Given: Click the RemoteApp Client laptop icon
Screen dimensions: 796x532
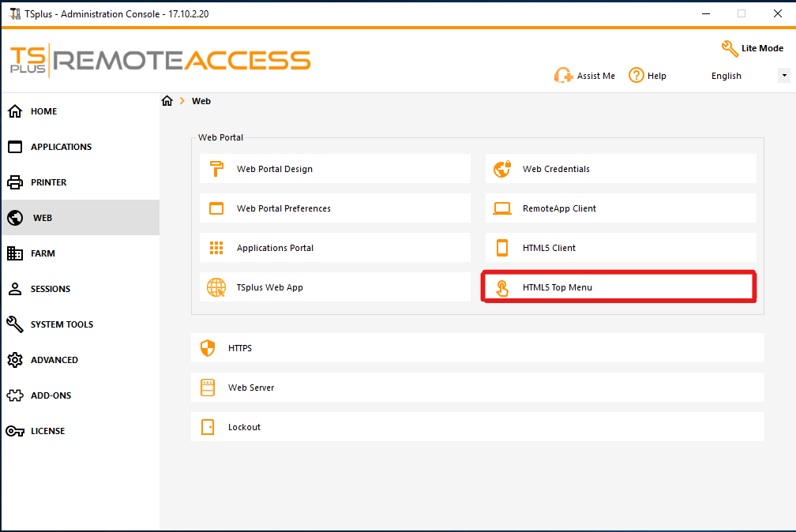Looking at the screenshot, I should (502, 208).
